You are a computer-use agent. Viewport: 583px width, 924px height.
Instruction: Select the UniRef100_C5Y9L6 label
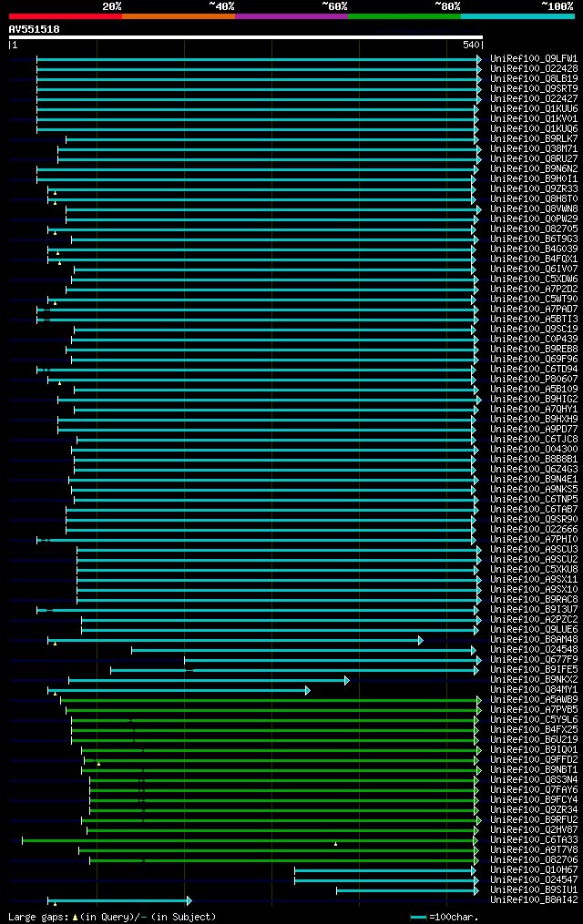(x=534, y=720)
